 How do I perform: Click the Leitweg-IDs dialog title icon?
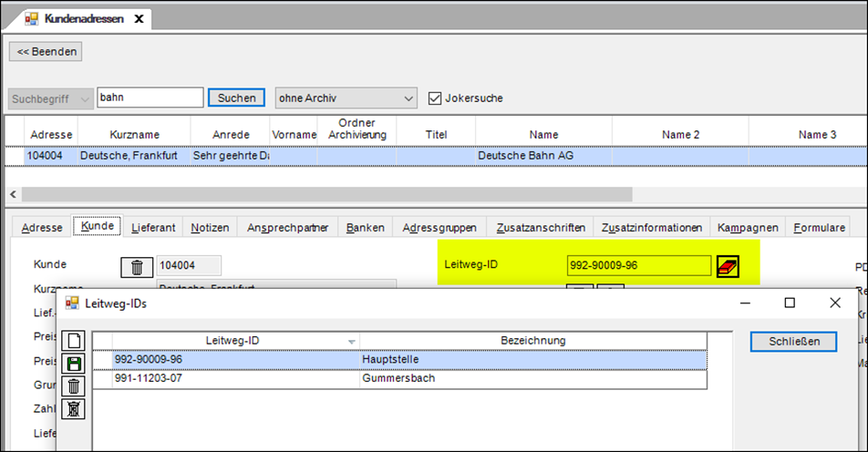click(x=71, y=303)
